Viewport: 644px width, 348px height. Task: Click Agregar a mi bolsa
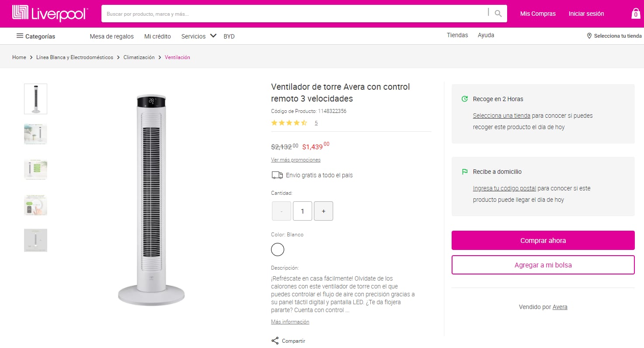point(543,265)
